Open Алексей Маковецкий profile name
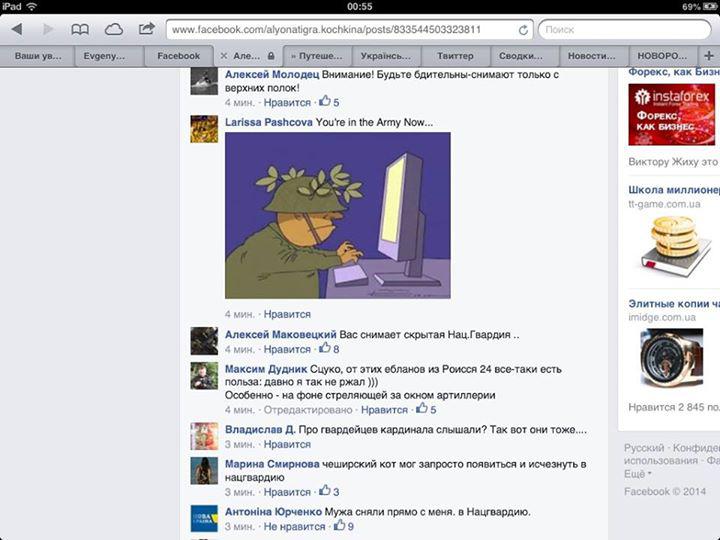 (281, 335)
